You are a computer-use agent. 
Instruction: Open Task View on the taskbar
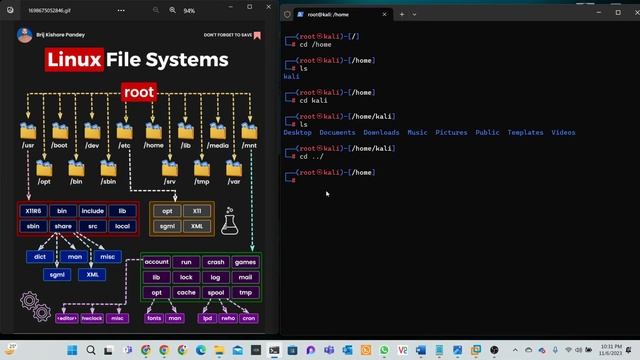point(108,350)
